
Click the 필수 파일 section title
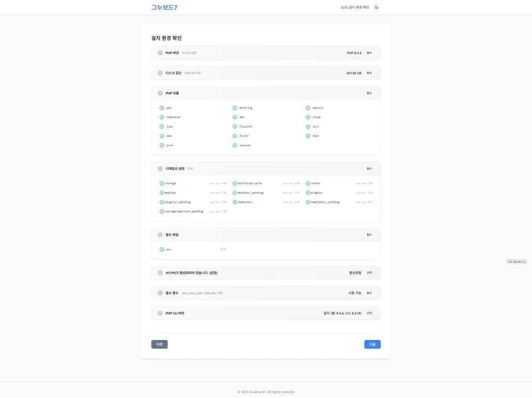(x=172, y=235)
